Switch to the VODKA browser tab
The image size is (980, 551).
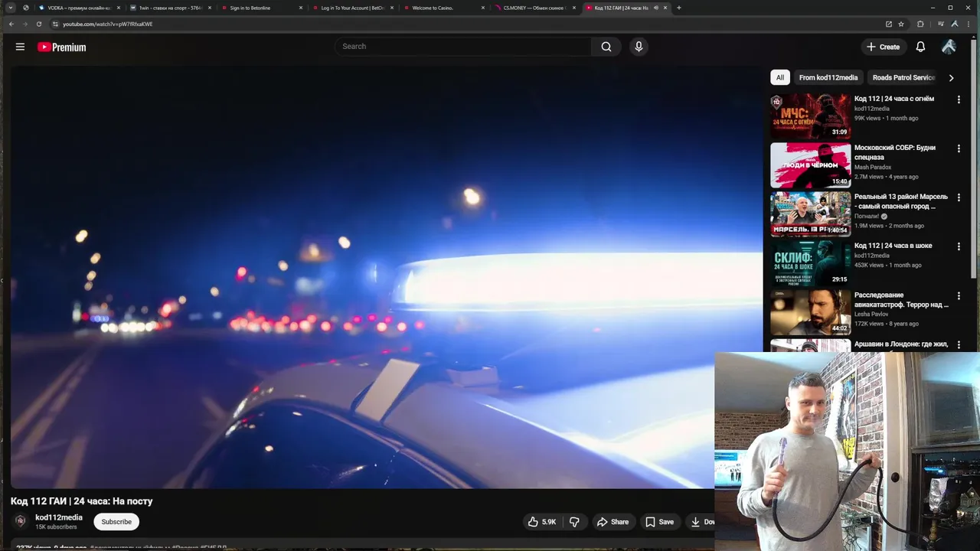pyautogui.click(x=79, y=8)
